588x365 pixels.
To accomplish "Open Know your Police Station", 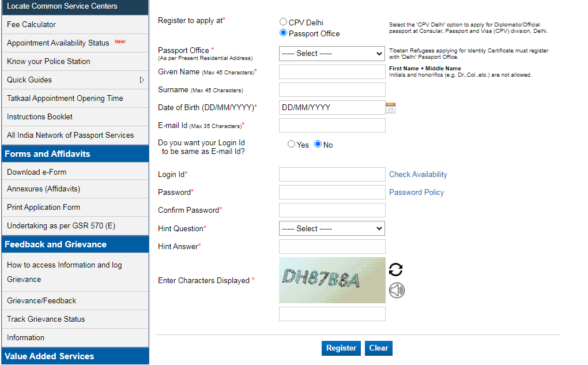I will [x=75, y=61].
